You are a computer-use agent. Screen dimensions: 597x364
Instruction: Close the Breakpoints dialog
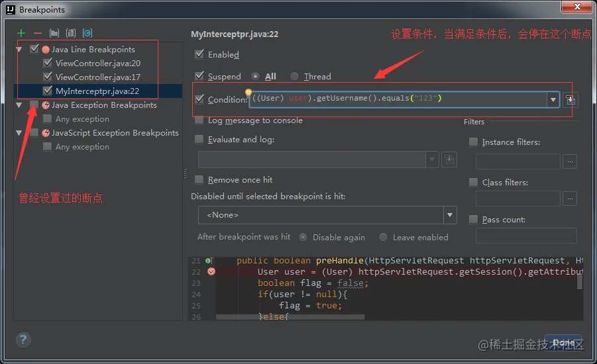[x=577, y=7]
